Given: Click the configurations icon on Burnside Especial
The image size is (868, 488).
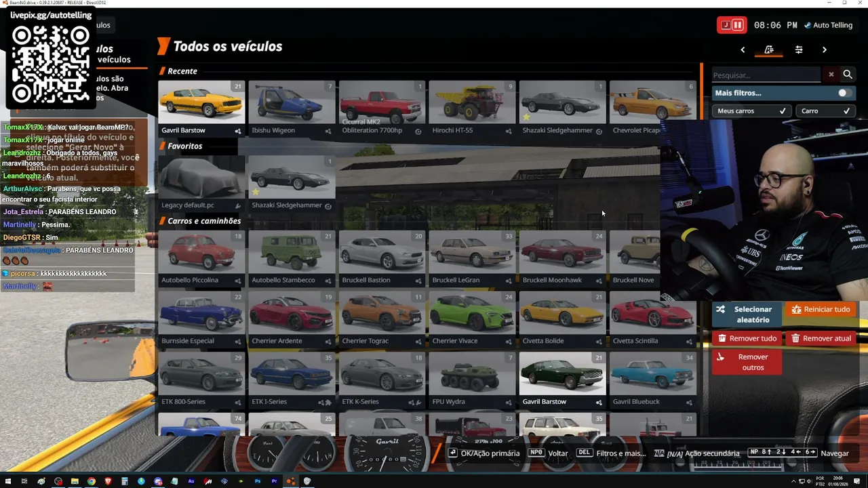Looking at the screenshot, I should point(237,342).
